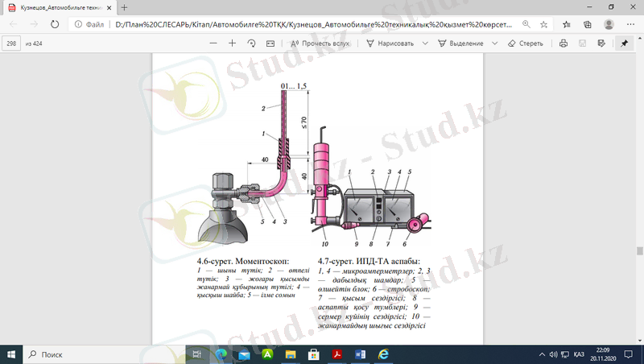The width and height of the screenshot is (644, 364).
Task: Toggle the Нарисовать drawing tool
Action: pos(390,43)
